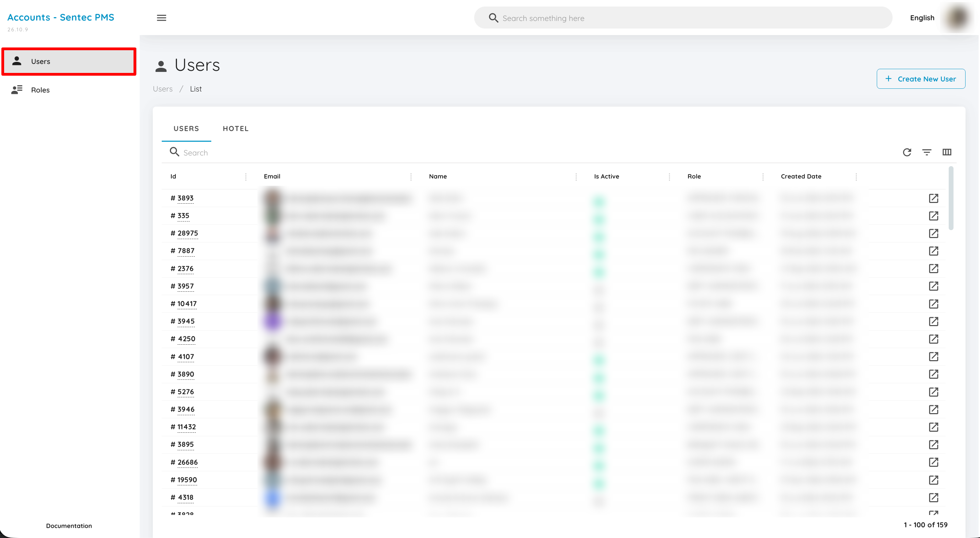
Task: Open the edit icon for user 26686
Action: click(934, 462)
